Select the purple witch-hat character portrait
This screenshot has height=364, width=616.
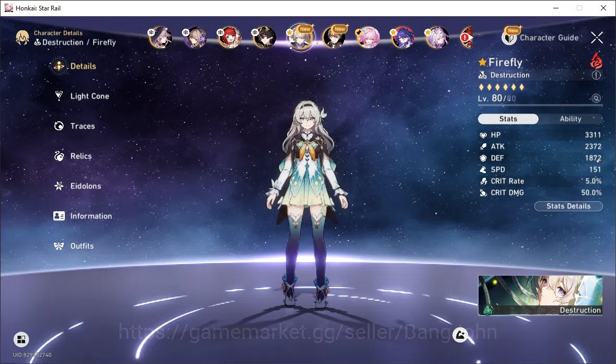(161, 38)
